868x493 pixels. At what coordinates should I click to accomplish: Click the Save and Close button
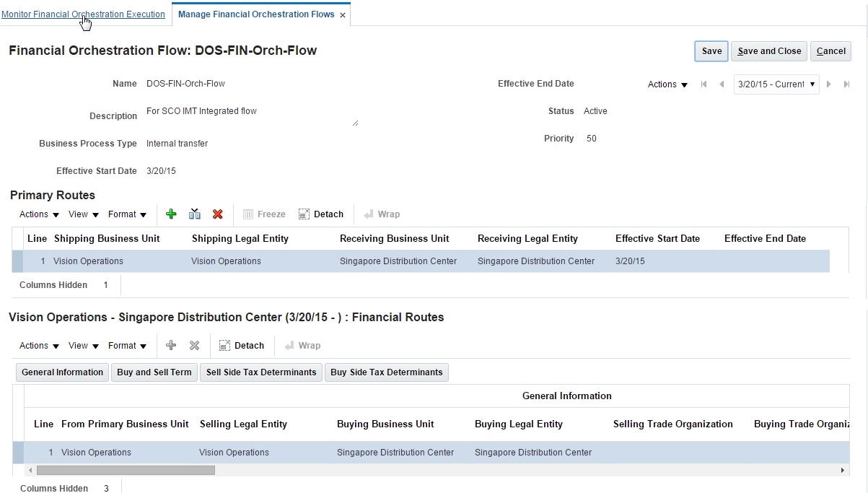point(768,51)
